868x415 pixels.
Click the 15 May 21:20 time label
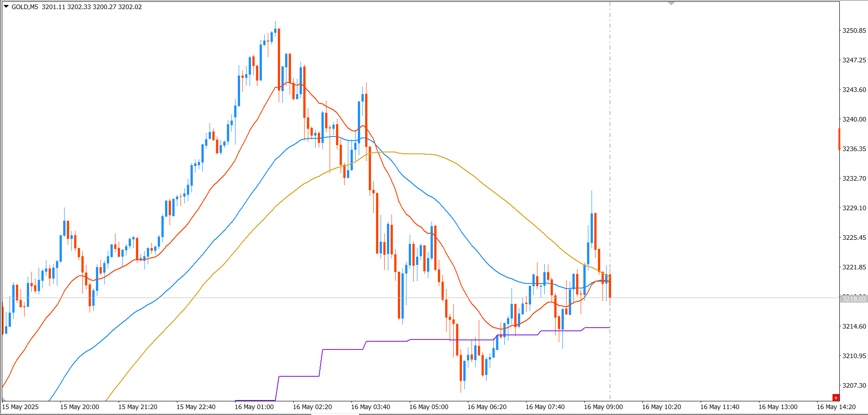pyautogui.click(x=138, y=407)
